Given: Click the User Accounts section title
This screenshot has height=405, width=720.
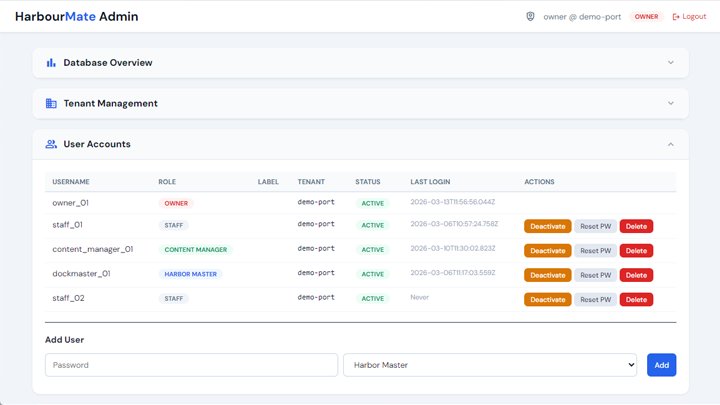Looking at the screenshot, I should pyautogui.click(x=97, y=144).
